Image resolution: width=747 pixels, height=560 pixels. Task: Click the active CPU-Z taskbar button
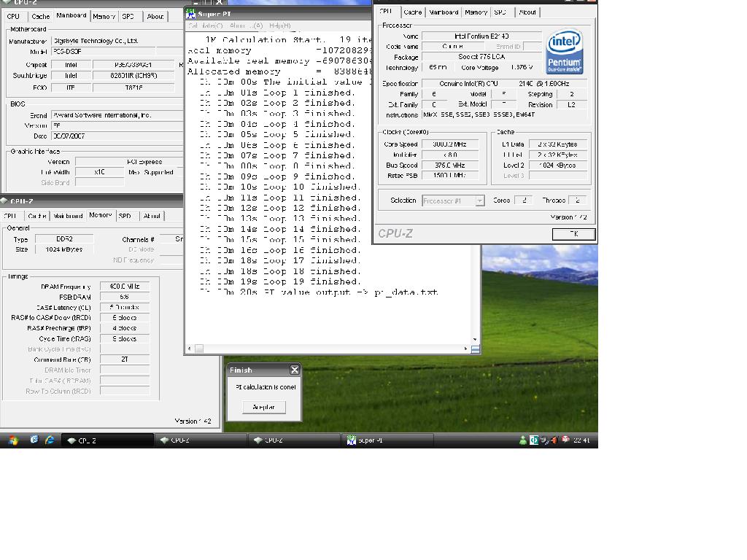click(x=107, y=440)
